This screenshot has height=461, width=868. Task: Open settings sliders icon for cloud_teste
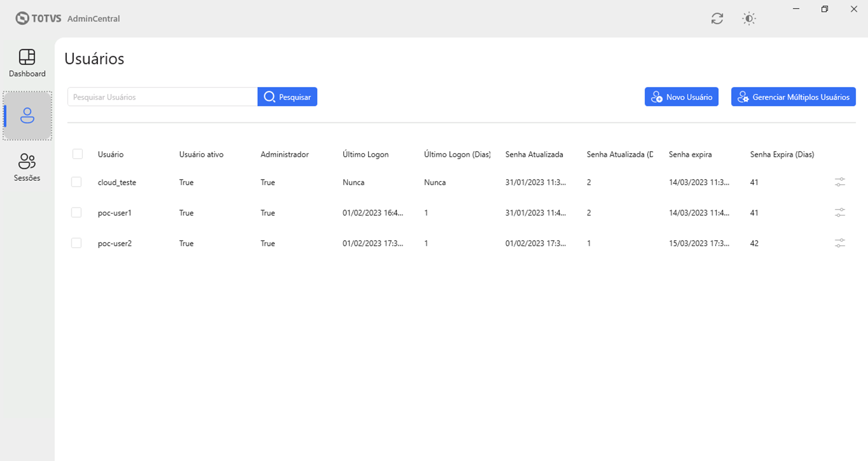click(840, 182)
